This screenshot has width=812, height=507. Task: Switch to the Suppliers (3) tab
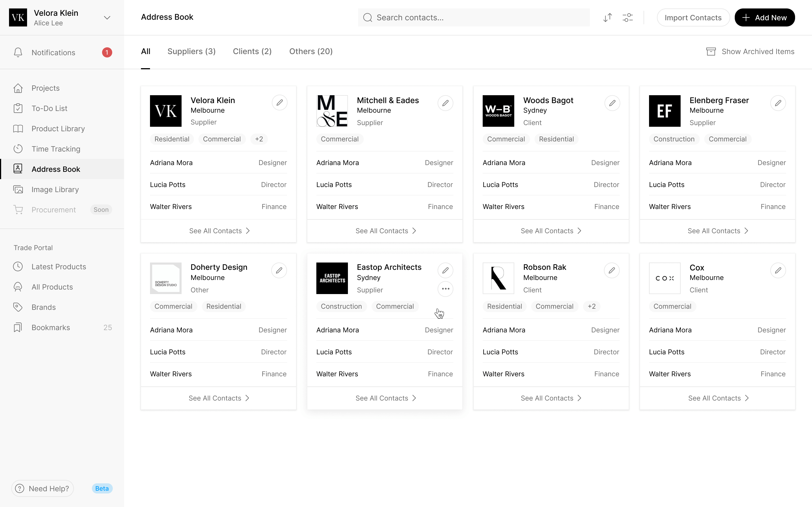point(191,52)
